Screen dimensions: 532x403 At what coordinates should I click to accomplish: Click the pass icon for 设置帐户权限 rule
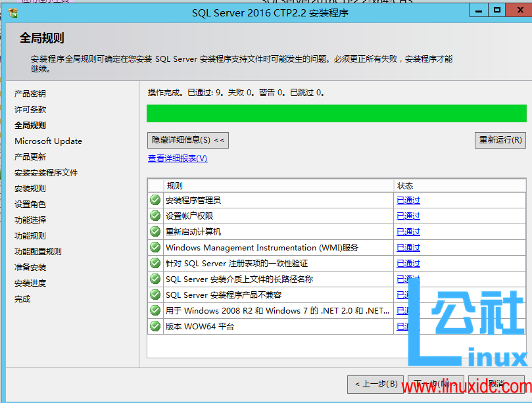pos(155,216)
